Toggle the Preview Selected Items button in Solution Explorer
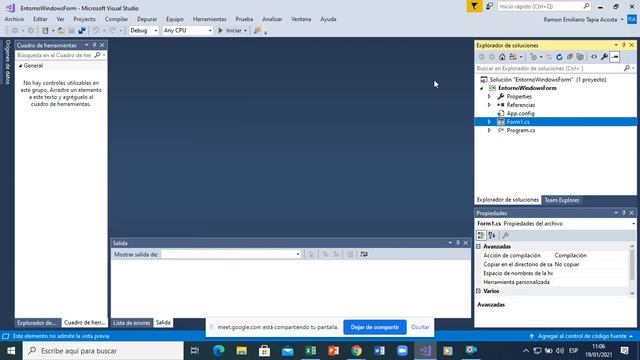The width and height of the screenshot is (640, 360). pos(615,57)
